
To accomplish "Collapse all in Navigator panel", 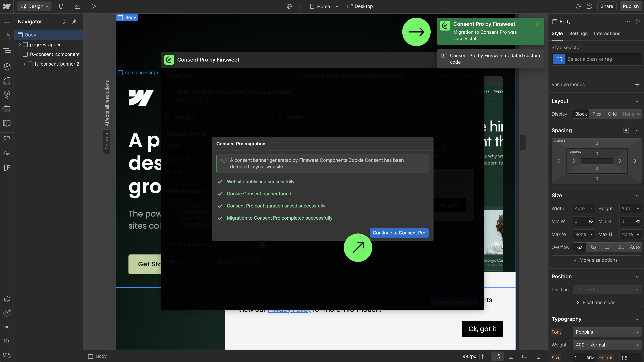I will click(65, 21).
